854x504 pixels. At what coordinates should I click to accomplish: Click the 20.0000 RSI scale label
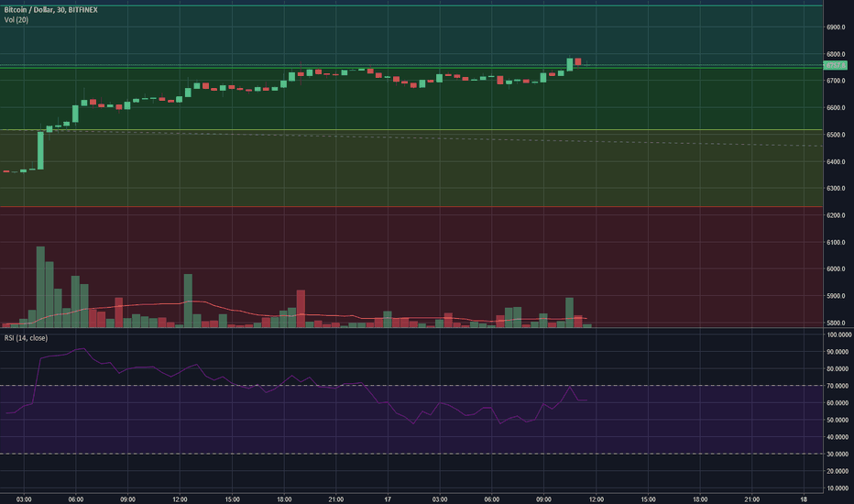[x=838, y=471]
